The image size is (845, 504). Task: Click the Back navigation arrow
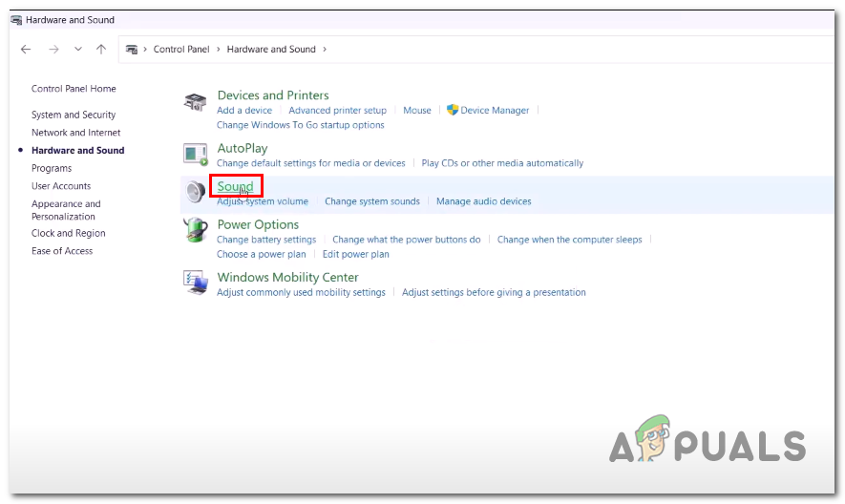[26, 49]
